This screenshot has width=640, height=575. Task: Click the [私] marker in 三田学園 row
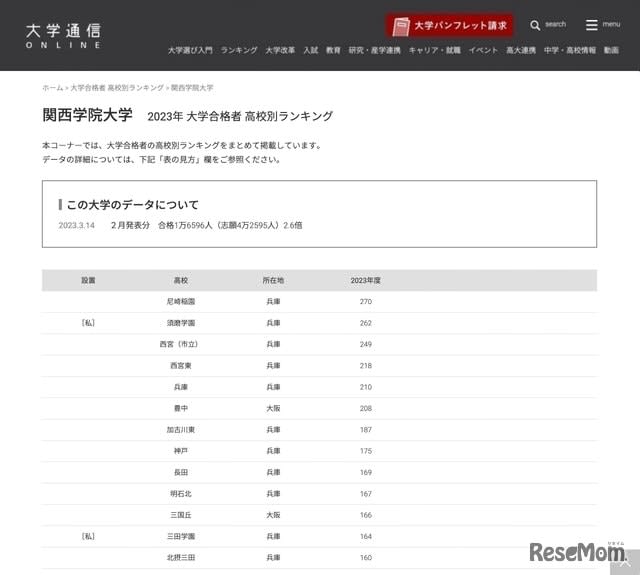tap(88, 536)
